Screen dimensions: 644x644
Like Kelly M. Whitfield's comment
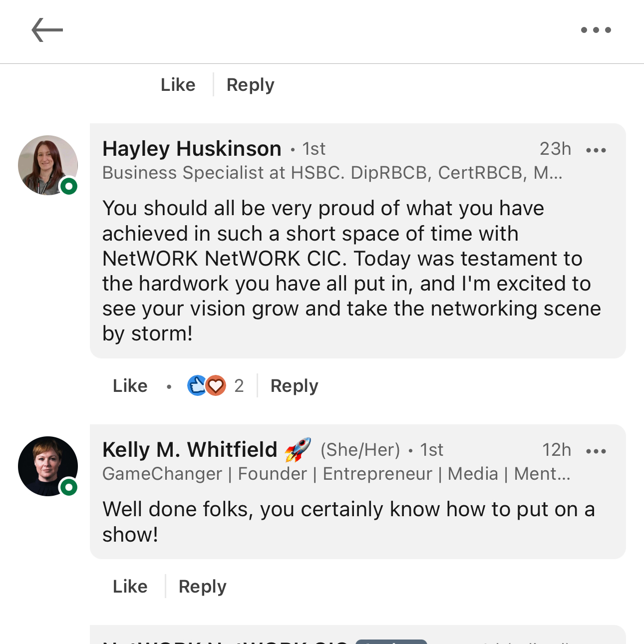tap(130, 587)
